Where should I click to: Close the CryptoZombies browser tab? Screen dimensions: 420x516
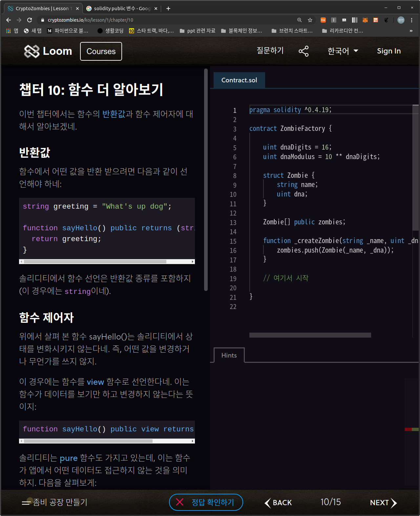77,9
